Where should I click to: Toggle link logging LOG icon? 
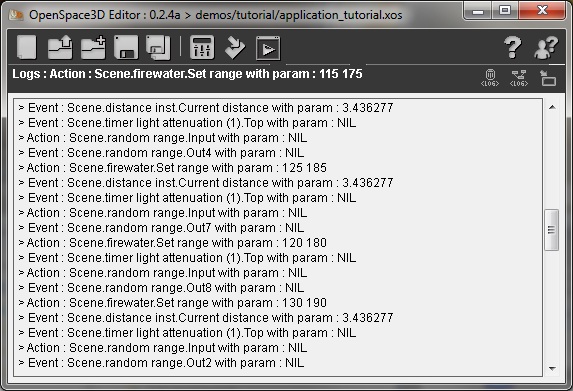click(519, 77)
